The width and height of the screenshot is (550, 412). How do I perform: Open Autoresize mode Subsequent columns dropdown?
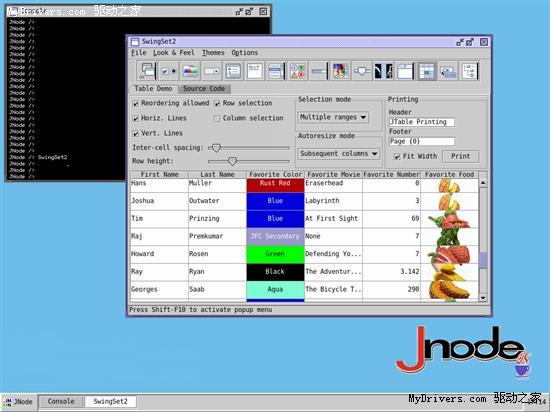[x=339, y=154]
